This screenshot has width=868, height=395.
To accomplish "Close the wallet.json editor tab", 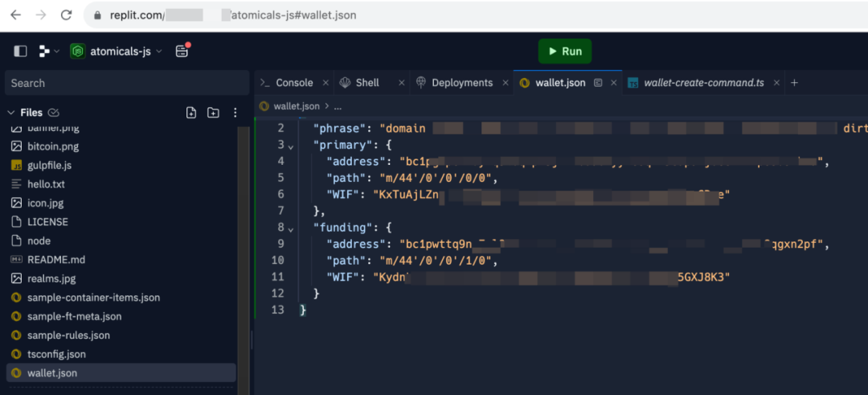I will point(616,83).
